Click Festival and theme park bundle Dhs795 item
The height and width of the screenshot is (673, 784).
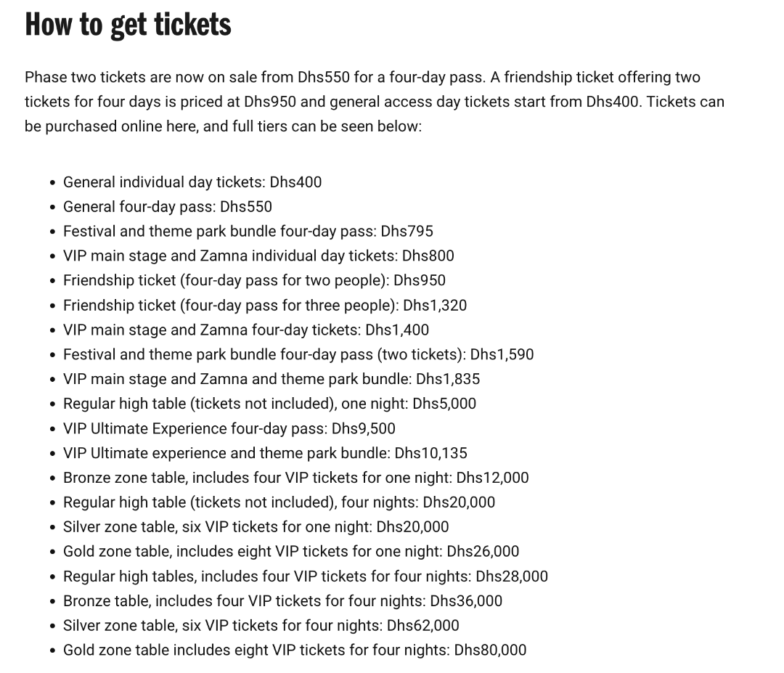point(248,232)
